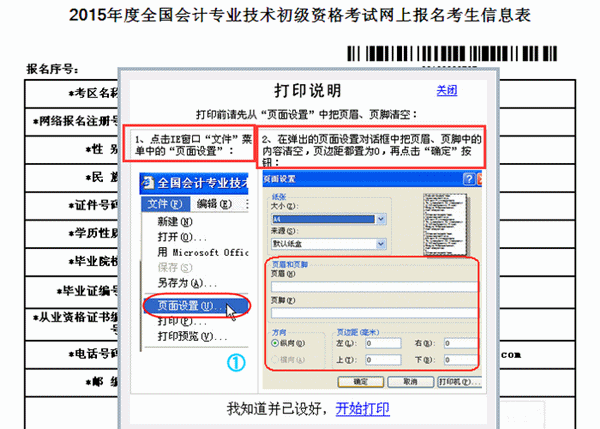
Task: Click the 关闭 link in the print instructions
Action: [446, 91]
